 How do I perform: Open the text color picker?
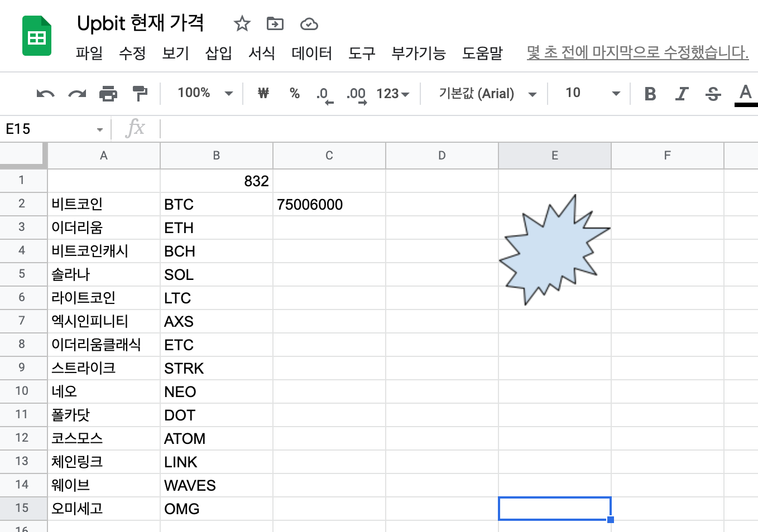click(x=745, y=94)
